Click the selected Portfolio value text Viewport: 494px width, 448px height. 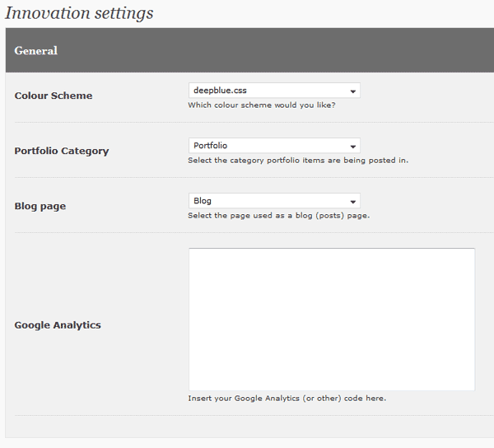pyautogui.click(x=210, y=146)
